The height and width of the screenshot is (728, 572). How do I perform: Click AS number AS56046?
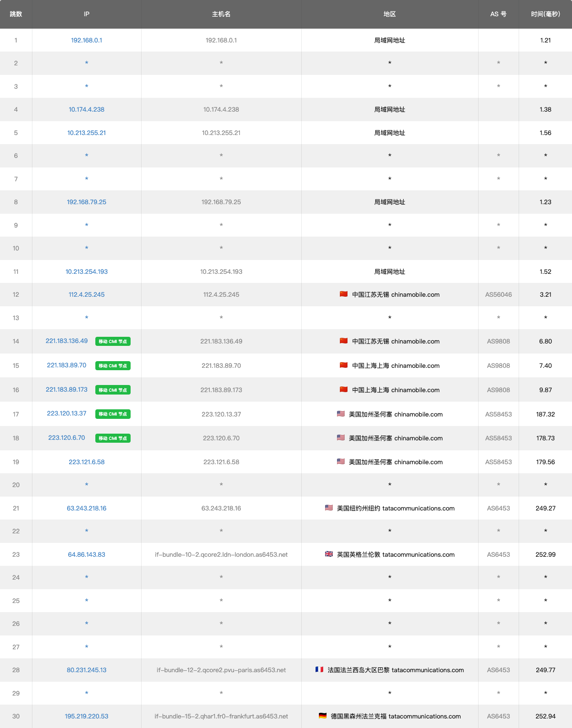click(498, 295)
